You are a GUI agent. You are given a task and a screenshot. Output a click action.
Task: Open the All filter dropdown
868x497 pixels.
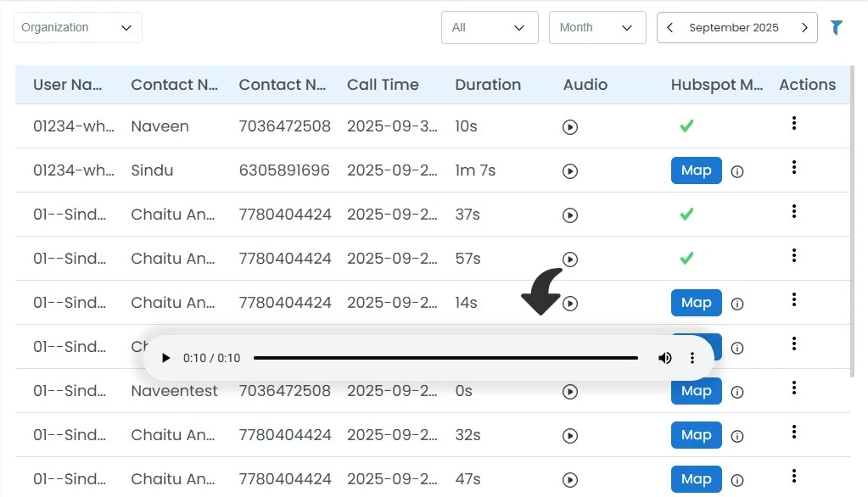490,28
